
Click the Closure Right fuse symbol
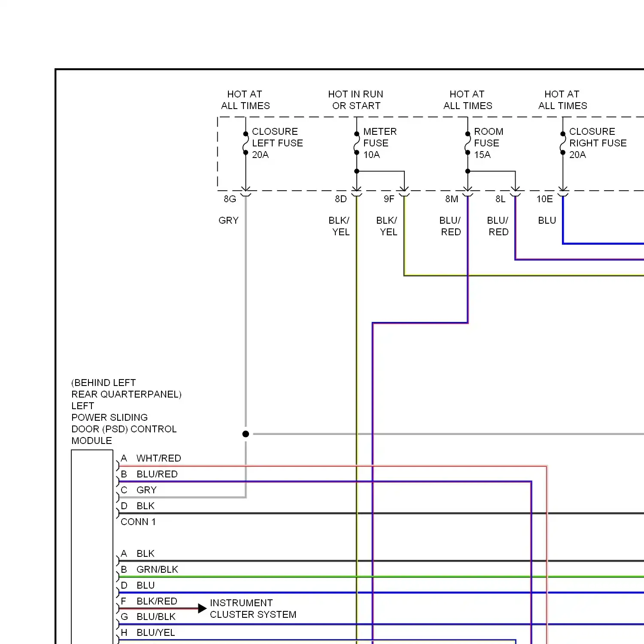tap(562, 143)
